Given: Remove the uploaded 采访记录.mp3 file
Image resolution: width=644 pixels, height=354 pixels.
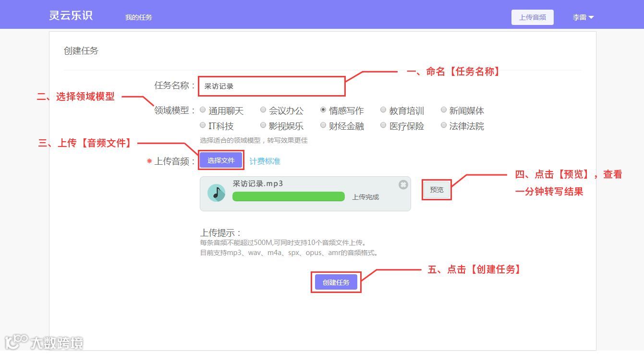Looking at the screenshot, I should (403, 184).
